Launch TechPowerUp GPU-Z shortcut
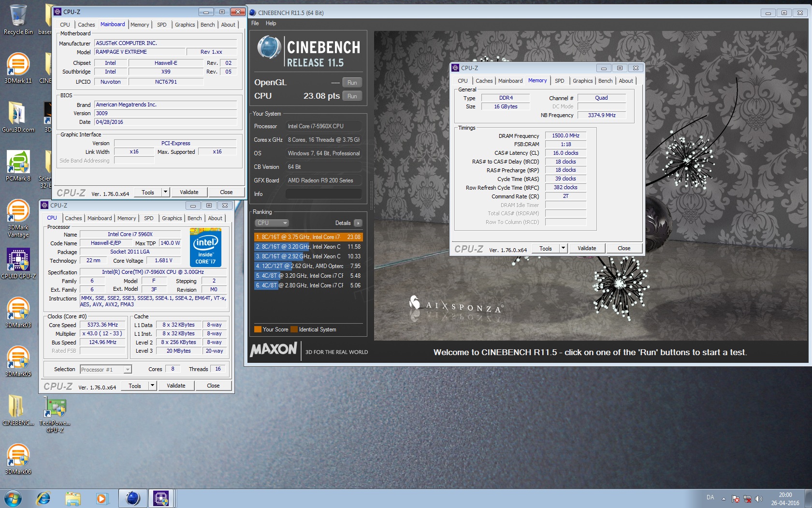This screenshot has width=812, height=508. 55,414
